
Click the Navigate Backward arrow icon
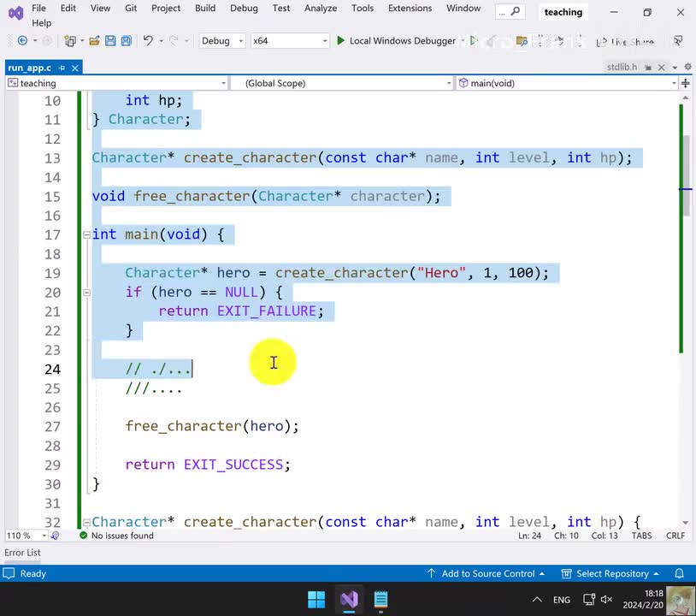22,41
